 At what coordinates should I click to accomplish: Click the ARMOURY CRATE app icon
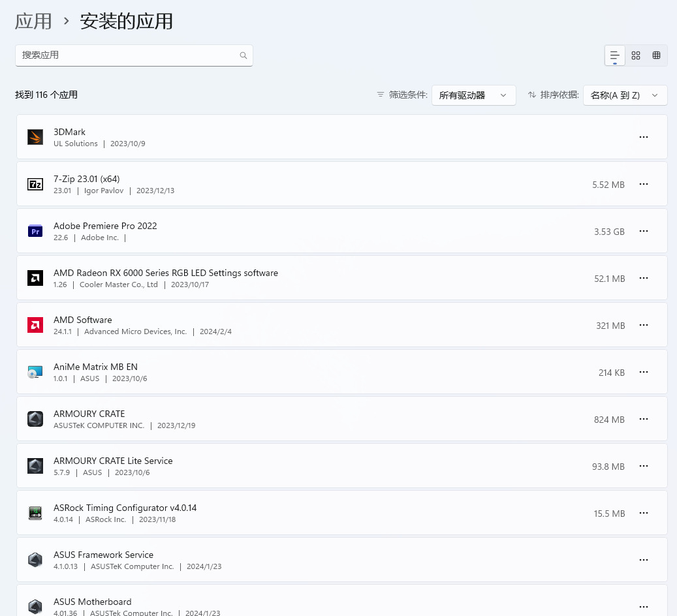(35, 419)
